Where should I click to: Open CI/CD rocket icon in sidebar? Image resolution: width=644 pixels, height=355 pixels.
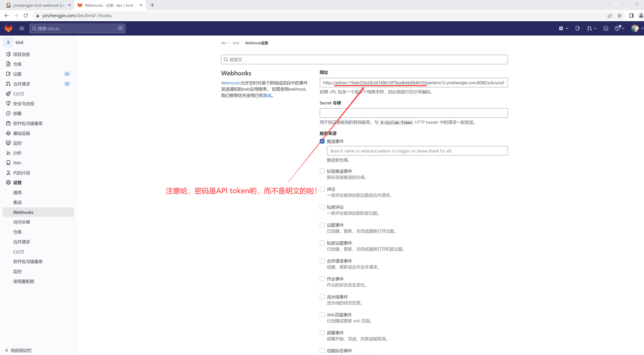pyautogui.click(x=8, y=94)
